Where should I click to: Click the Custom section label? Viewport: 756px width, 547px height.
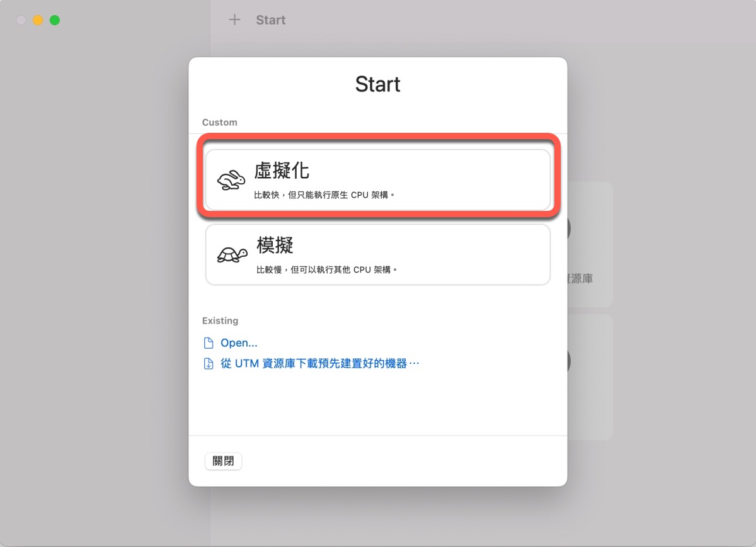click(x=220, y=122)
